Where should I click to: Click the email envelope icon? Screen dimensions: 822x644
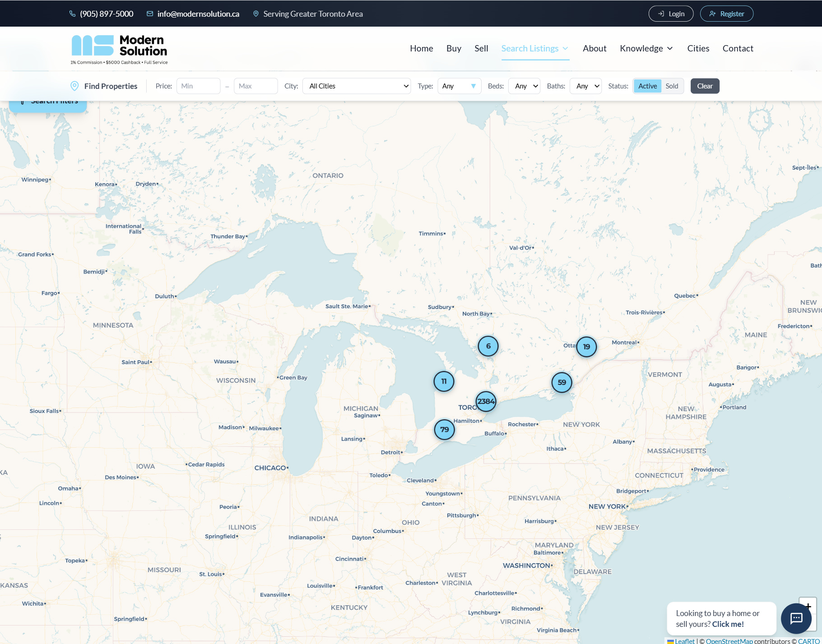coord(150,14)
